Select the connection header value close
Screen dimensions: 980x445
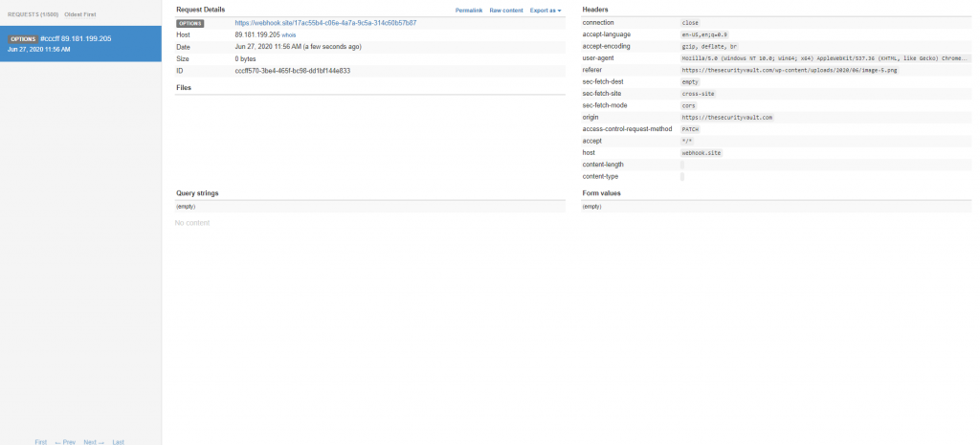click(690, 23)
